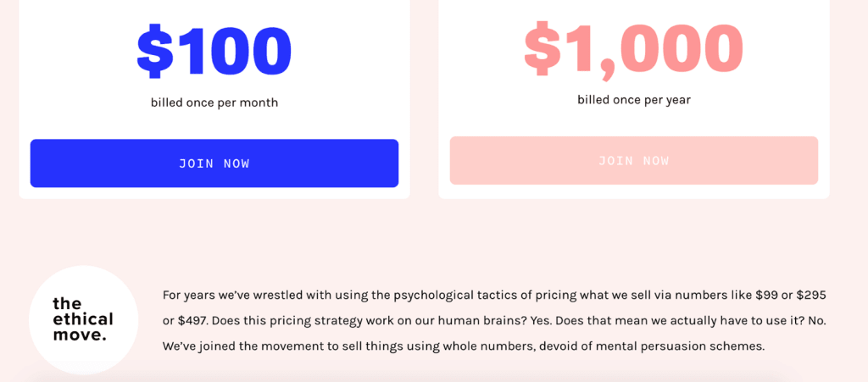Click the '$295' text in the paragraph
868x382 pixels.
811,296
